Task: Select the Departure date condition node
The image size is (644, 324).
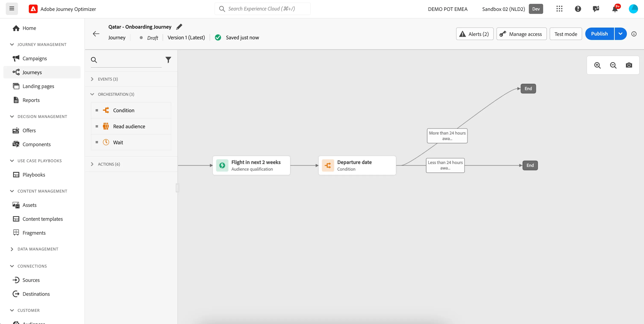Action: [x=357, y=165]
